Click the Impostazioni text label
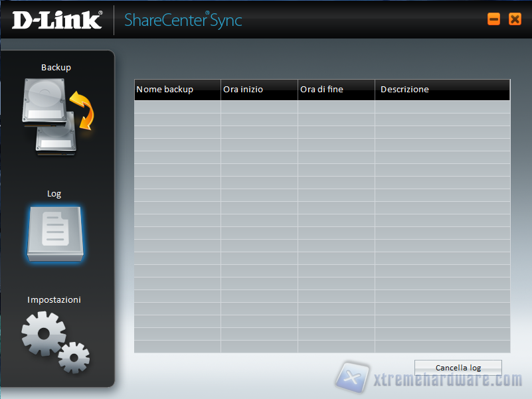532x399 pixels. pos(54,300)
